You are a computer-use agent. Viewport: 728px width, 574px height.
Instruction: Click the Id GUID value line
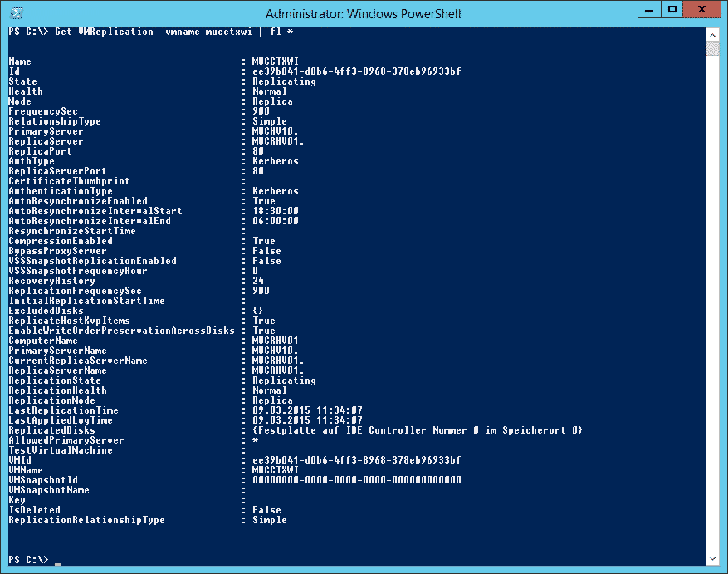pyautogui.click(x=357, y=71)
